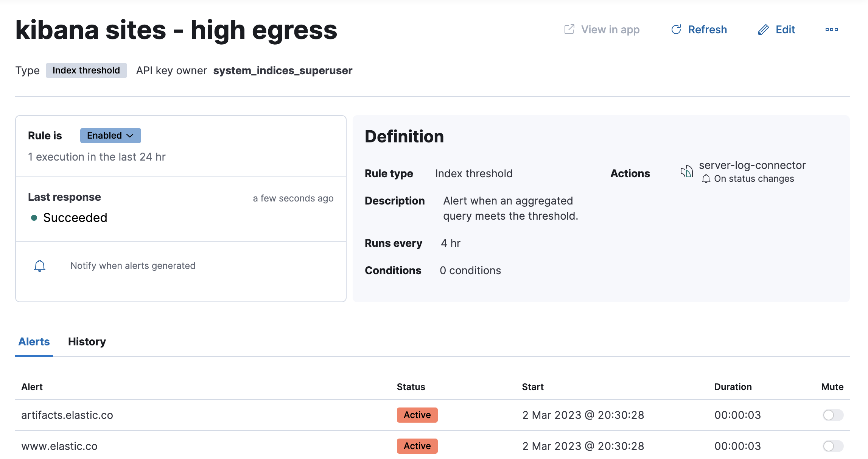Screen dimensions: 868x459
Task: Open the Enabled rule status dropdown
Action: coord(110,136)
